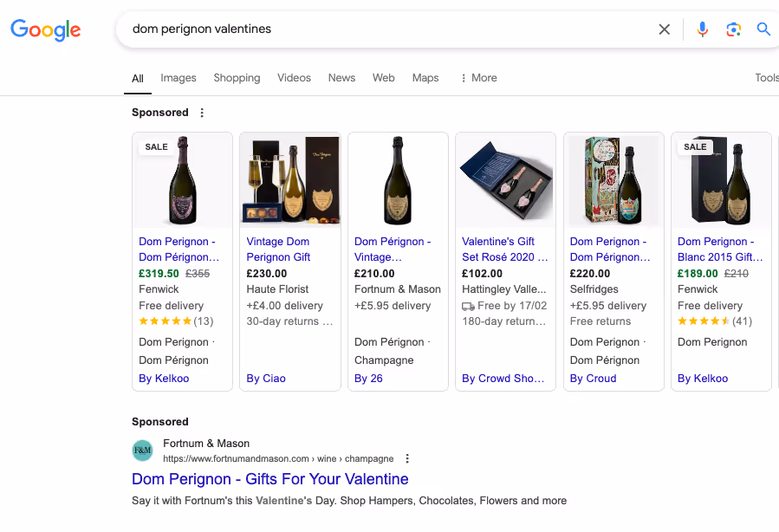Click crossed-out £210 original price

tap(737, 274)
